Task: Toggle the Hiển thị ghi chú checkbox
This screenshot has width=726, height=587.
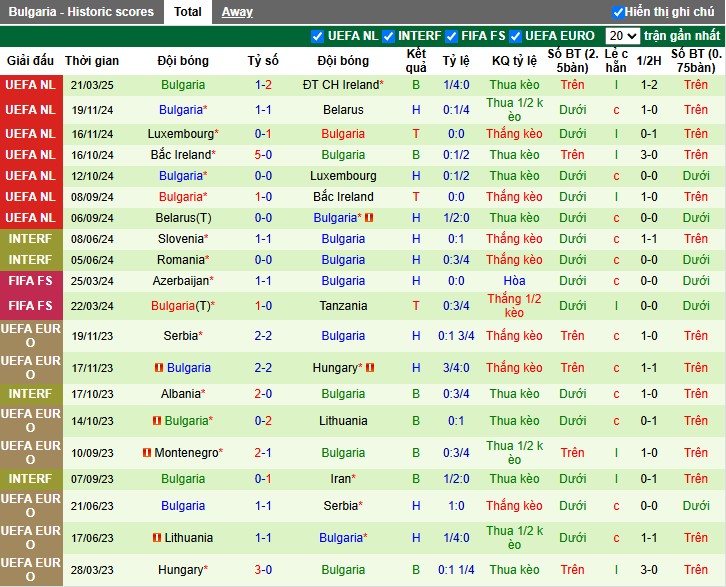Action: coord(618,12)
